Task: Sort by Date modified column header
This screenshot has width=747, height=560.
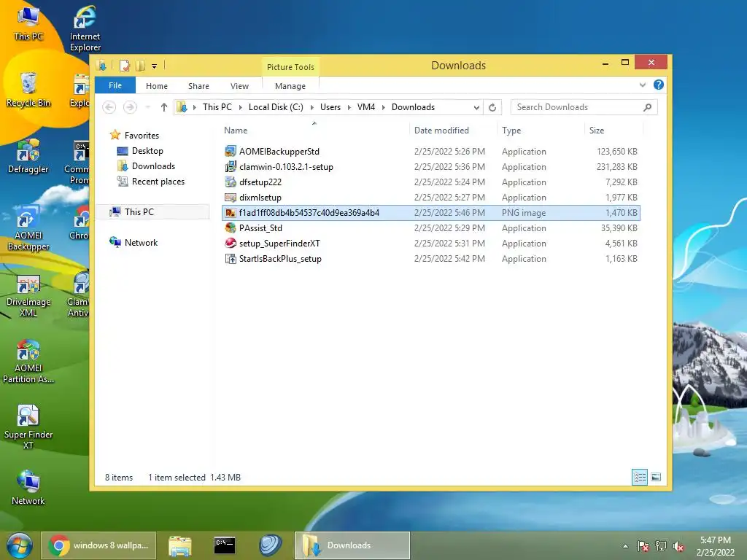Action: point(441,130)
